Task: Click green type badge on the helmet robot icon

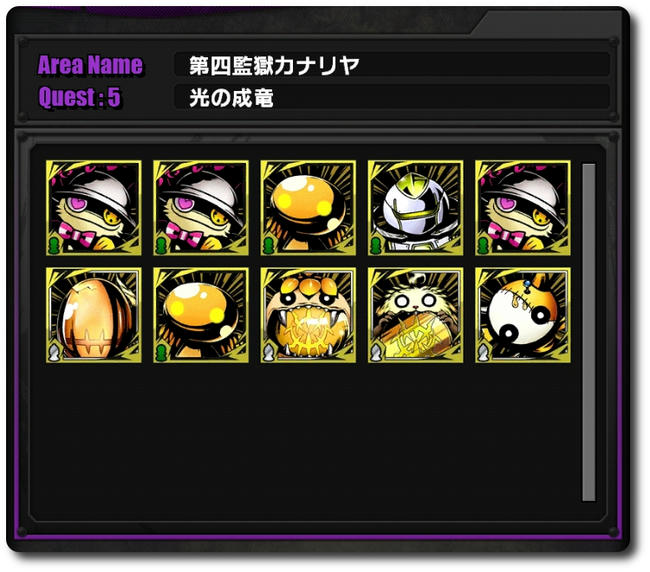Action: [x=376, y=245]
